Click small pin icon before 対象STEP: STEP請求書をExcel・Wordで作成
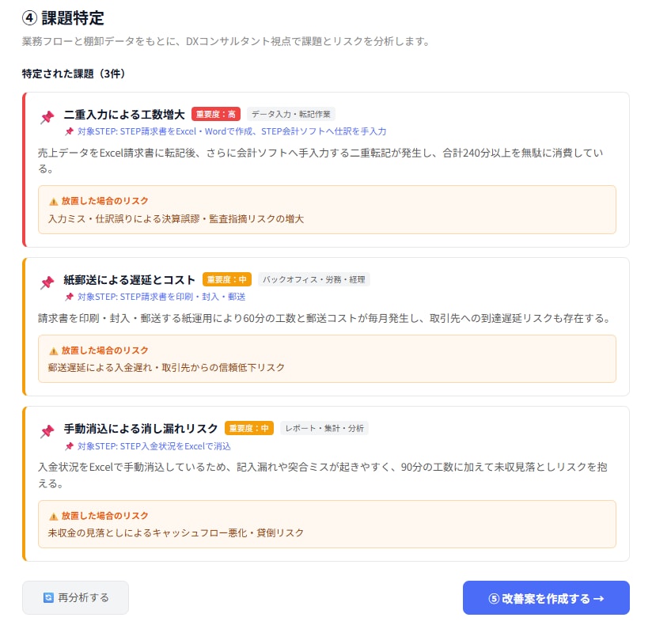The width and height of the screenshot is (671, 644). 70,131
